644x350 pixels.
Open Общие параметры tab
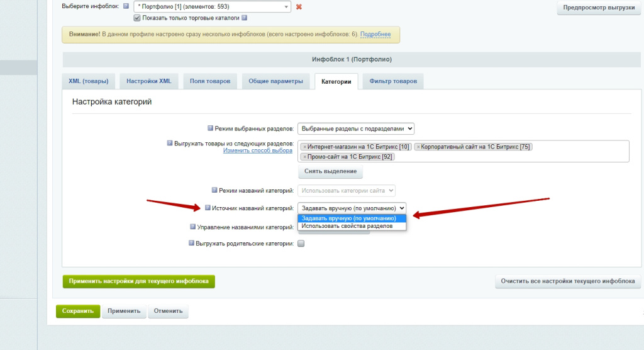[275, 81]
